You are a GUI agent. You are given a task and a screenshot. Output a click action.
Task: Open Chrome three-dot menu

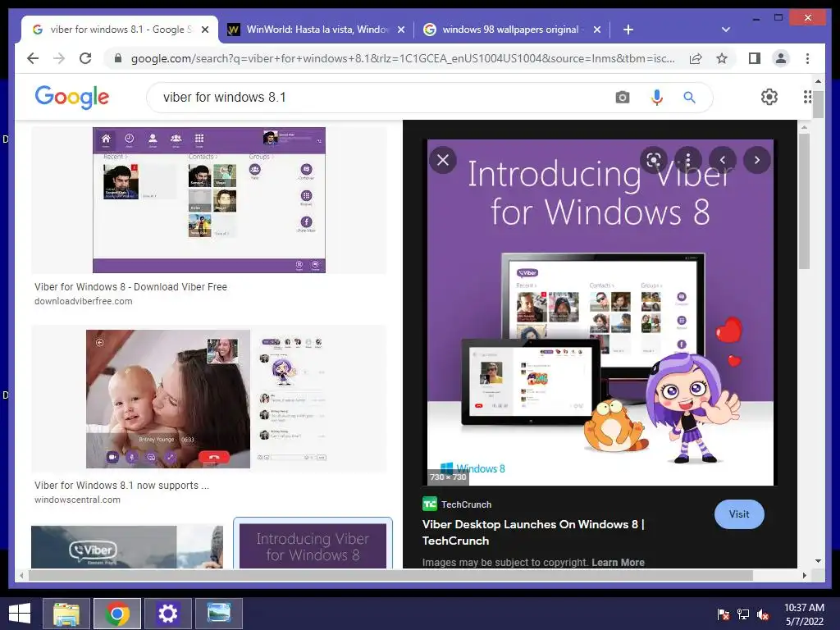tap(807, 58)
